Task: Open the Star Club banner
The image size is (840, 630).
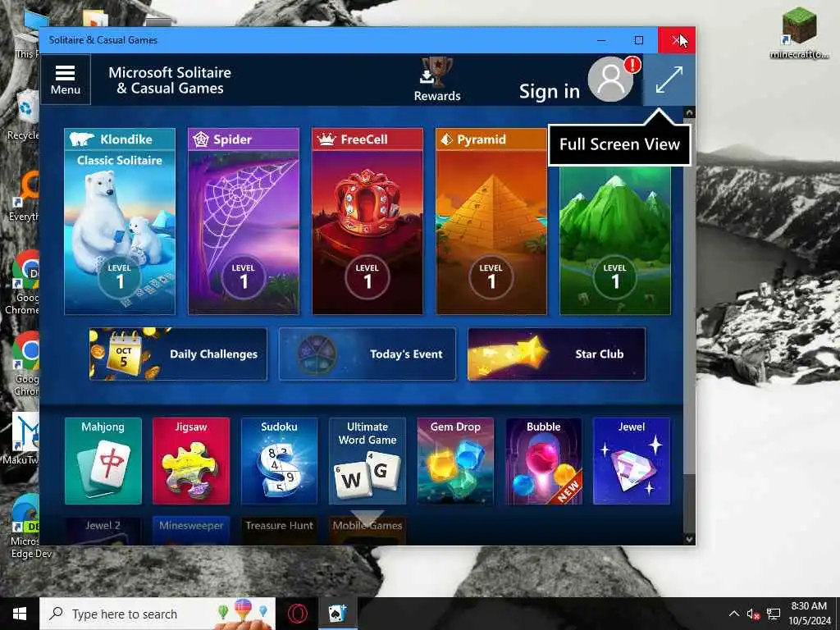Action: click(x=556, y=354)
